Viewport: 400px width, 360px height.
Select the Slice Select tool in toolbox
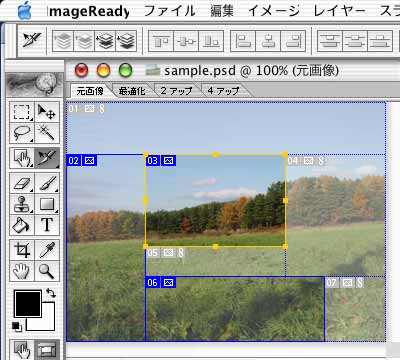(x=47, y=158)
